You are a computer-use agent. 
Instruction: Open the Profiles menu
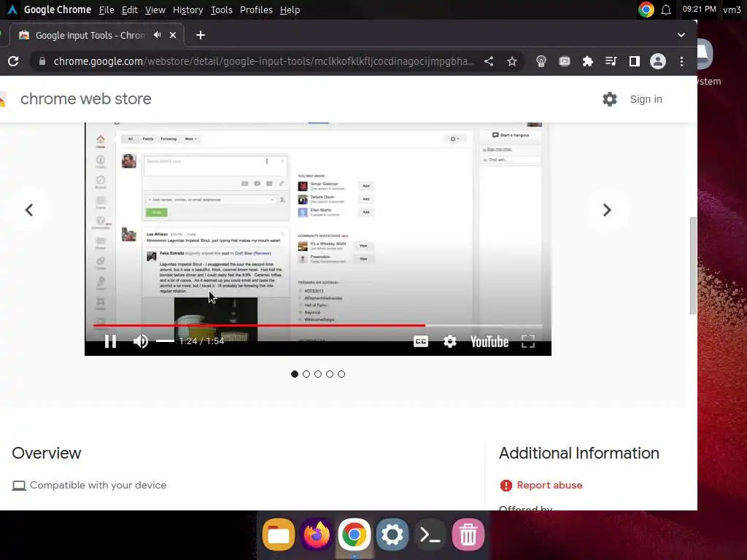(x=256, y=10)
